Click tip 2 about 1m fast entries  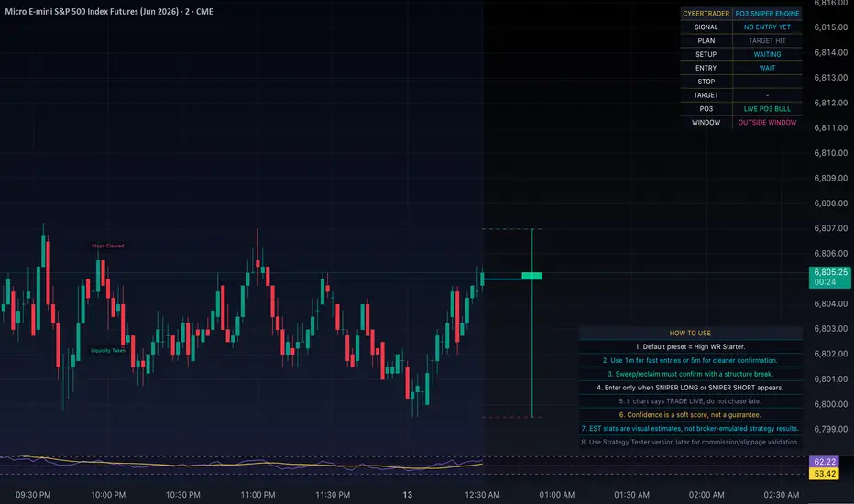(x=690, y=360)
